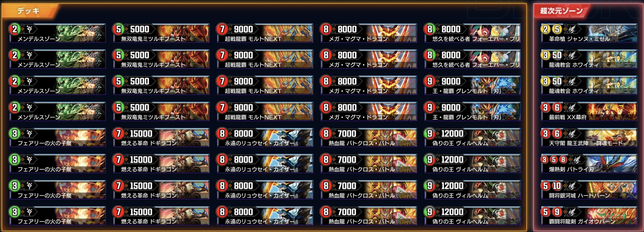Image resolution: width=644 pixels, height=232 pixels.
Task: Select the 超次元ゾーン tab header
Action: point(561,11)
